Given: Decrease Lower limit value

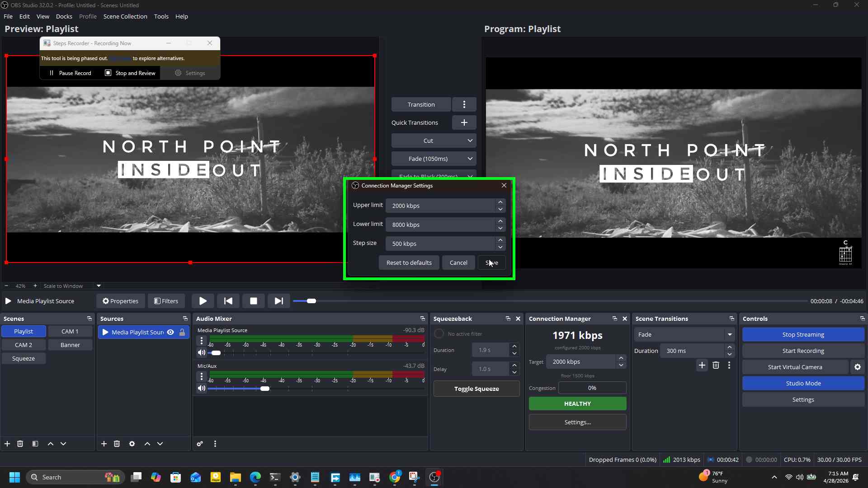Looking at the screenshot, I should point(500,228).
